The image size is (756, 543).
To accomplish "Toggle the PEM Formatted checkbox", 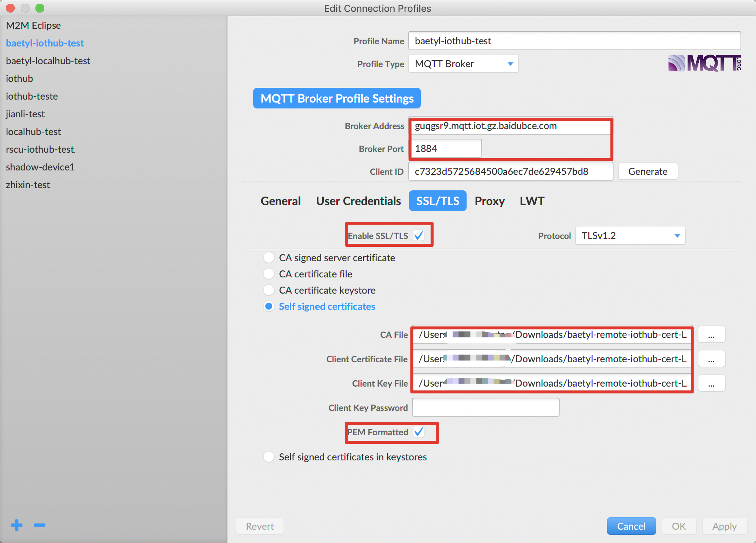I will [x=419, y=432].
